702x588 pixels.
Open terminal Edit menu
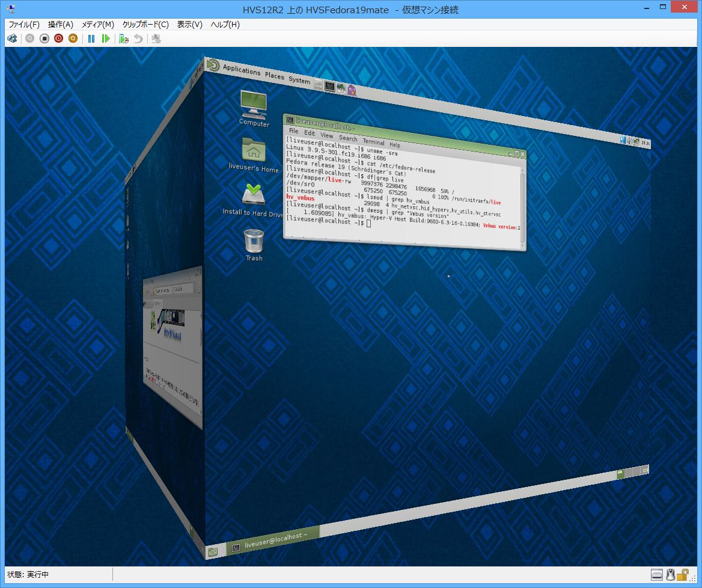pos(310,133)
